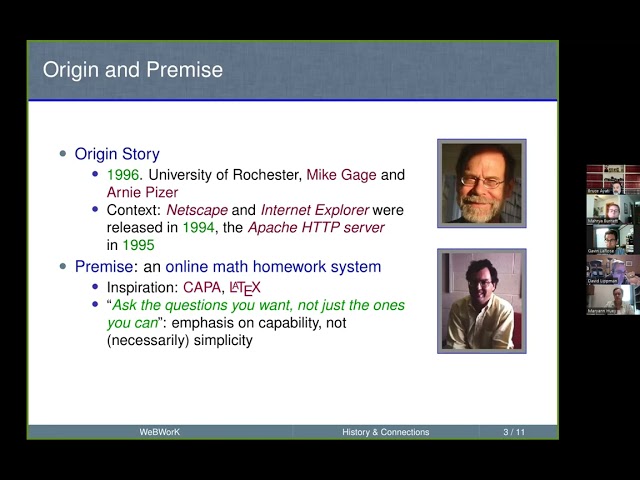The image size is (640, 480).
Task: Click the LaTeX logo text
Action: coord(245,288)
